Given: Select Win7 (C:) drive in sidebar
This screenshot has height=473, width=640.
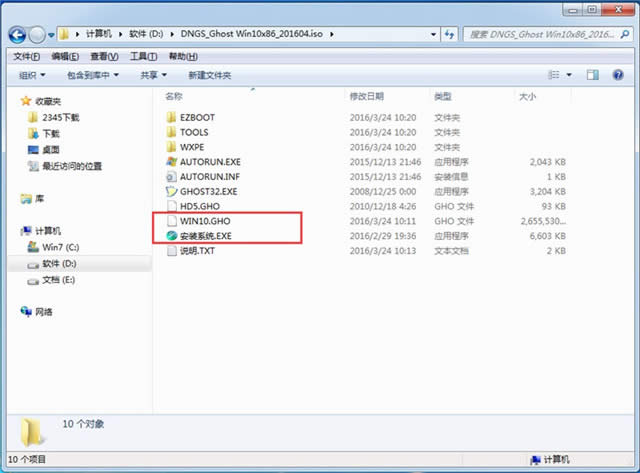Looking at the screenshot, I should [60, 247].
